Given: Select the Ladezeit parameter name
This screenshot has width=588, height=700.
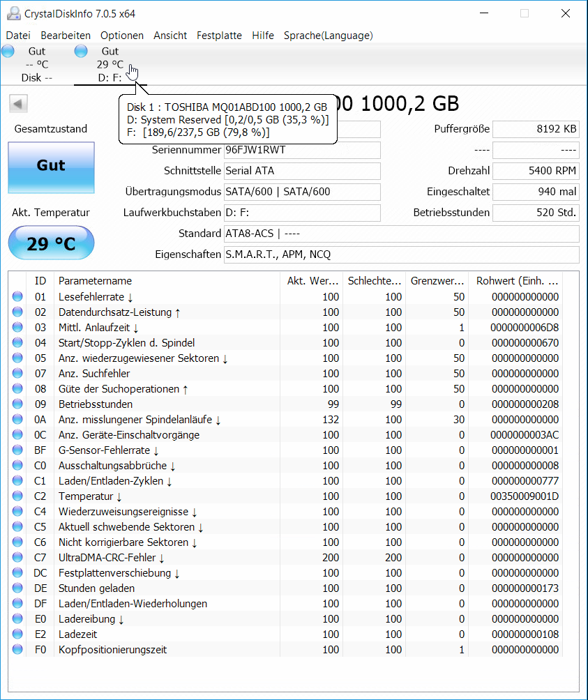Looking at the screenshot, I should [77, 634].
